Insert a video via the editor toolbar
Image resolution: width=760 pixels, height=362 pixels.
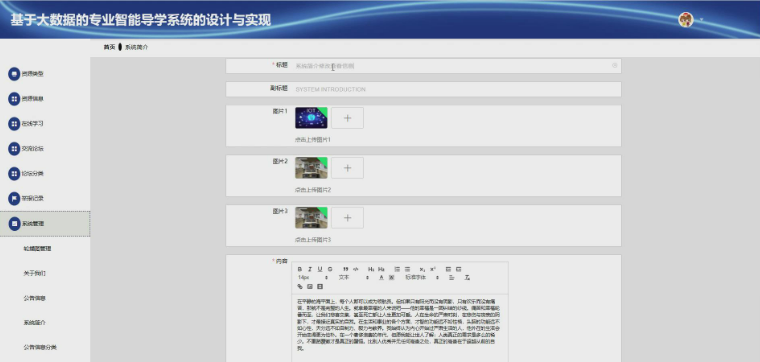coord(320,286)
